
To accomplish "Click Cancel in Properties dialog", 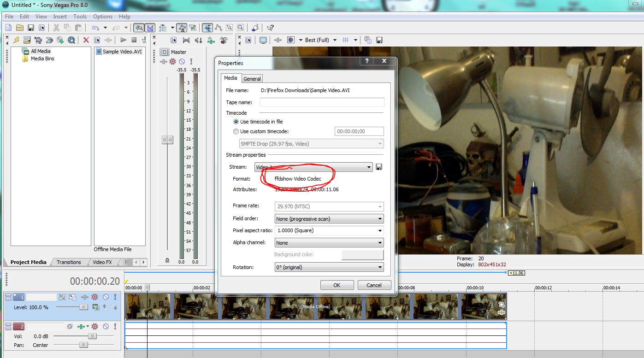I will 374,285.
